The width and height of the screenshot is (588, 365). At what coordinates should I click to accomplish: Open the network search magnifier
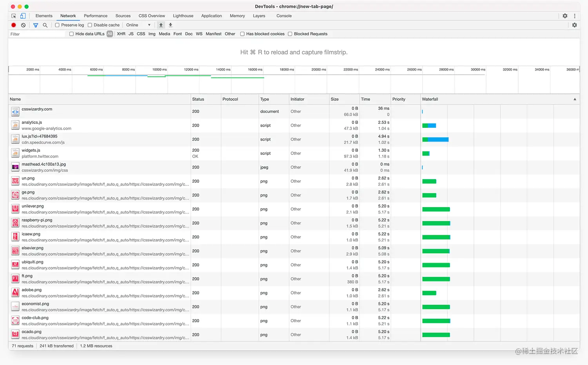pyautogui.click(x=45, y=25)
